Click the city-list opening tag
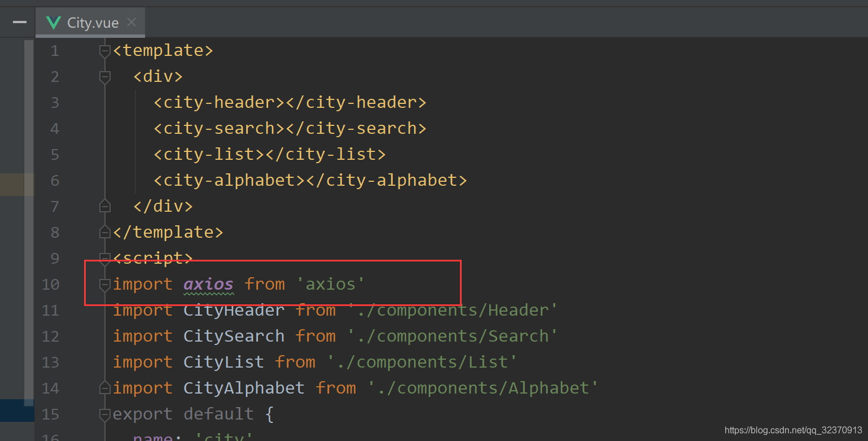Viewport: 868px width, 441px height. [x=209, y=154]
